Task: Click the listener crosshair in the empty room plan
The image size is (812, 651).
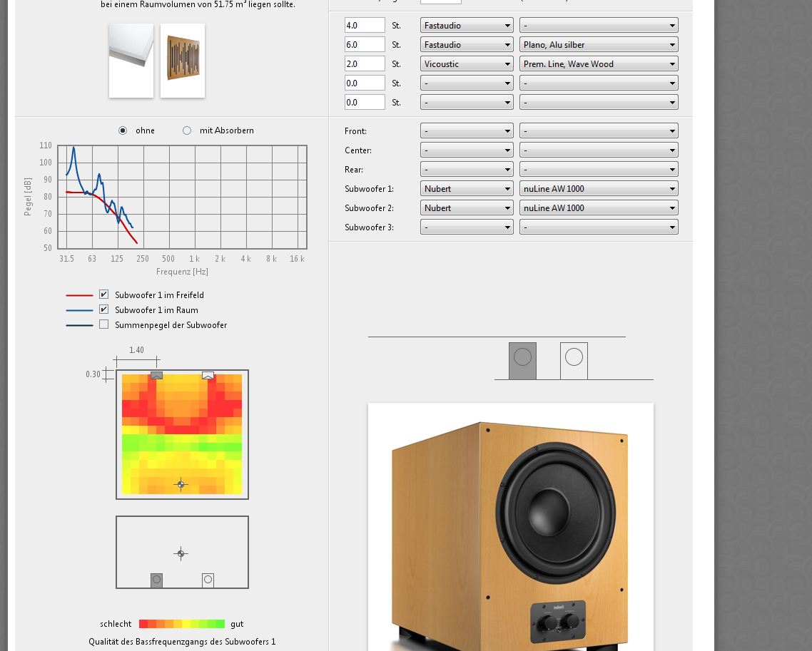Action: (x=181, y=553)
